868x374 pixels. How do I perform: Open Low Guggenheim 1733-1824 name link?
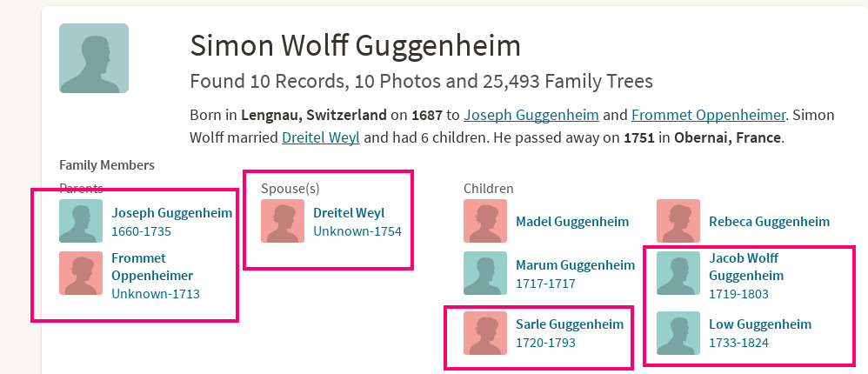760,324
